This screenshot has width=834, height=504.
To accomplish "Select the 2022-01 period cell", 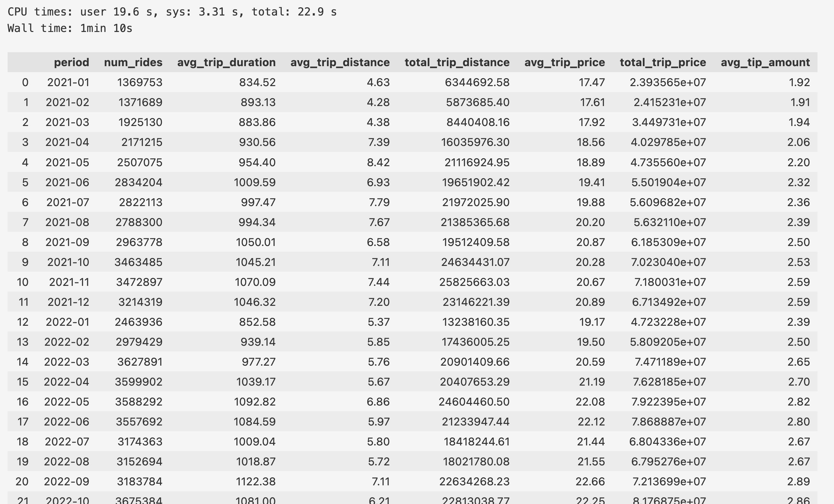I will tap(67, 322).
